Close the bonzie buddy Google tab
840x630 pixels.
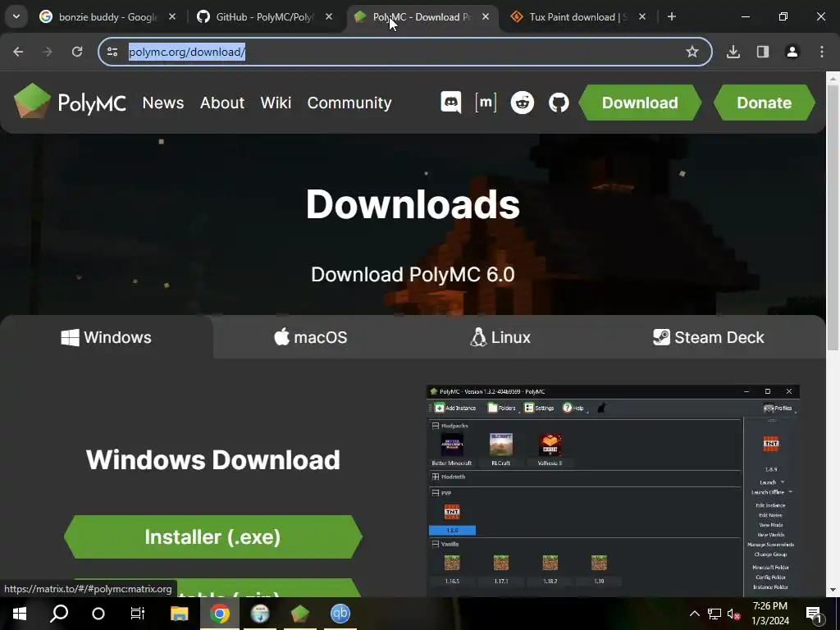(x=172, y=16)
